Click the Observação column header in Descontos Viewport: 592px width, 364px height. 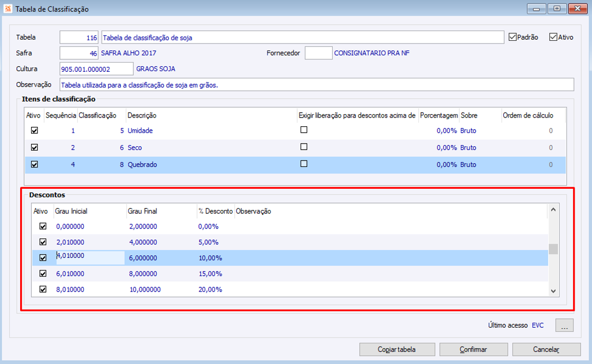point(253,211)
